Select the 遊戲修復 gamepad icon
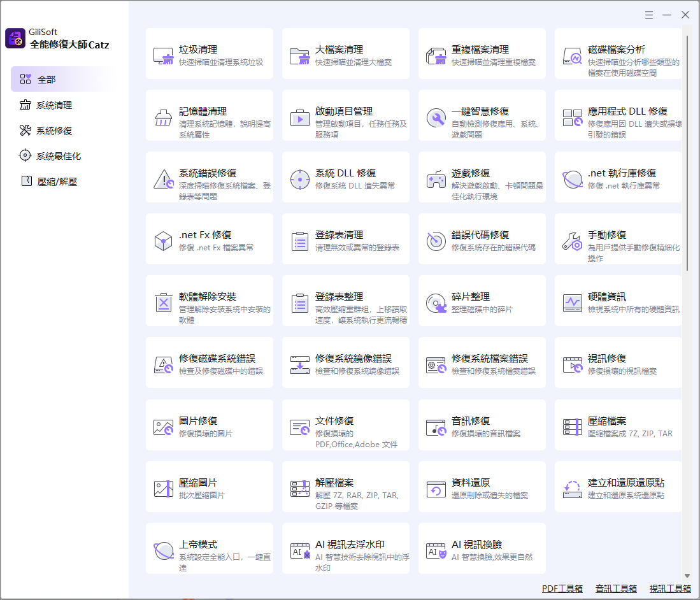The image size is (700, 600). click(x=436, y=180)
